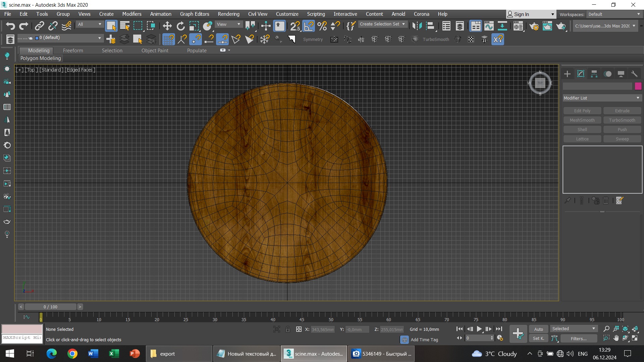The width and height of the screenshot is (644, 362).
Task: Click Configure Modifier Sets icon
Action: coord(620,200)
